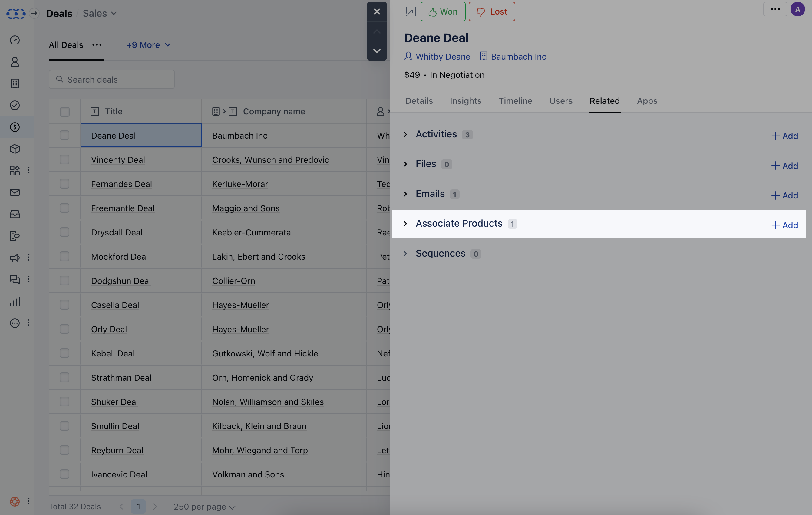The width and height of the screenshot is (812, 515).
Task: Open Companies building icon in sidebar
Action: pos(15,84)
